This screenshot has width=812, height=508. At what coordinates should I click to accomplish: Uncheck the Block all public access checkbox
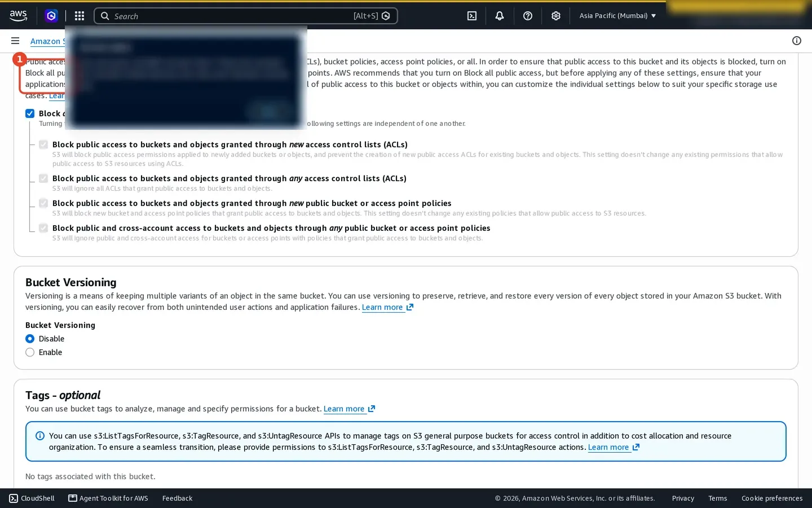(30, 113)
